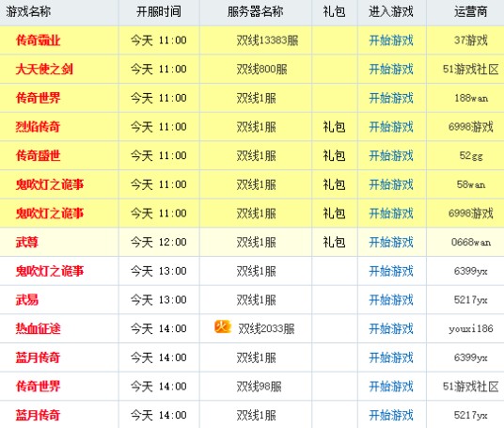Click 开始游戏 in the 58wan row

[x=391, y=184]
